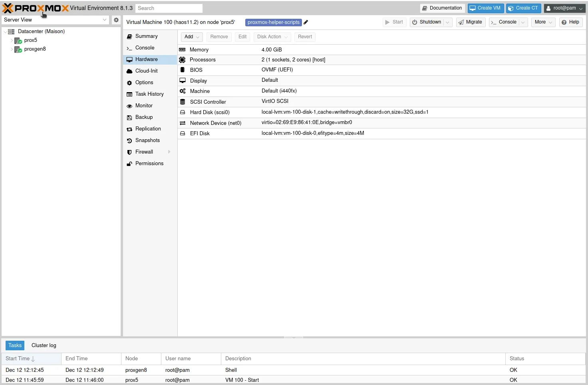Click the Revert button
The width and height of the screenshot is (588, 385).
pyautogui.click(x=305, y=37)
